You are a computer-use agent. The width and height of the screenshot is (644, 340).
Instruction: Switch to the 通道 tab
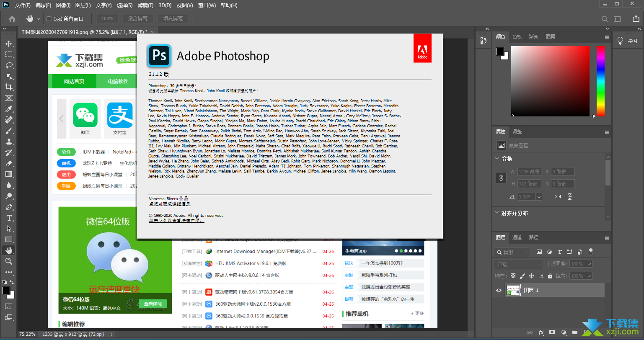(517, 237)
